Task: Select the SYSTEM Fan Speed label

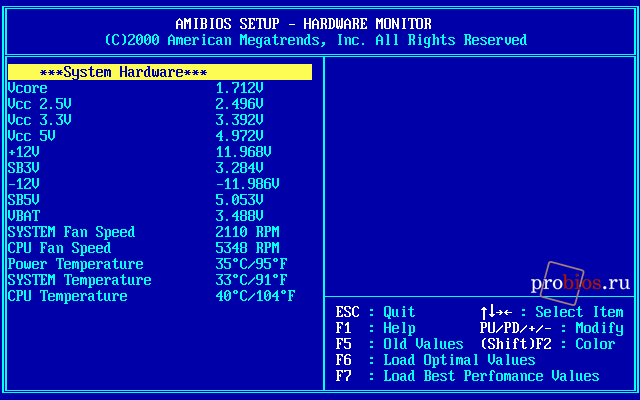Action: click(x=71, y=232)
